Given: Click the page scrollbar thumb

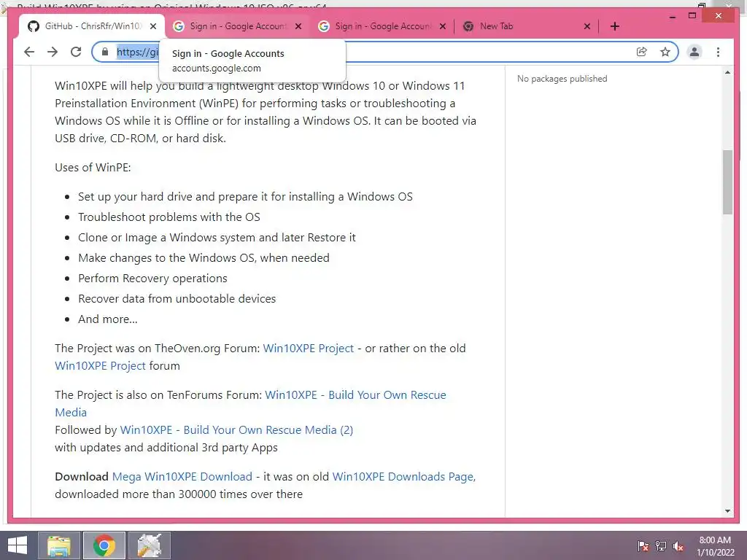Looking at the screenshot, I should [x=727, y=182].
